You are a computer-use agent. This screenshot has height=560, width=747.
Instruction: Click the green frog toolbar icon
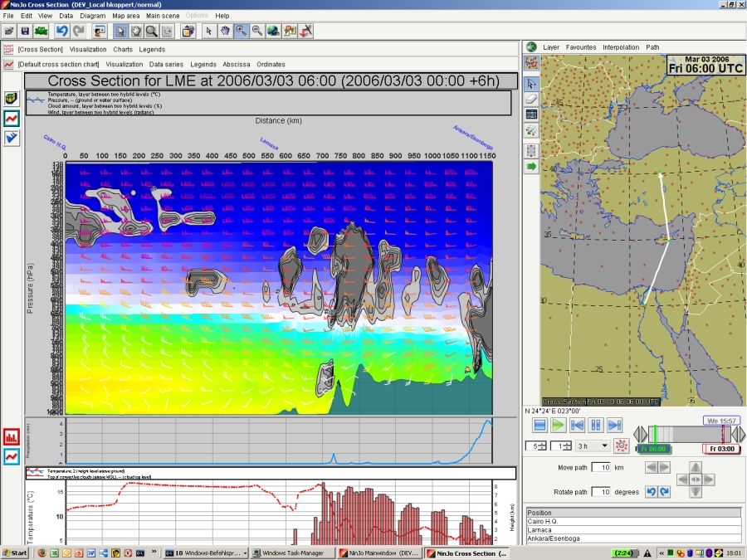(41, 32)
